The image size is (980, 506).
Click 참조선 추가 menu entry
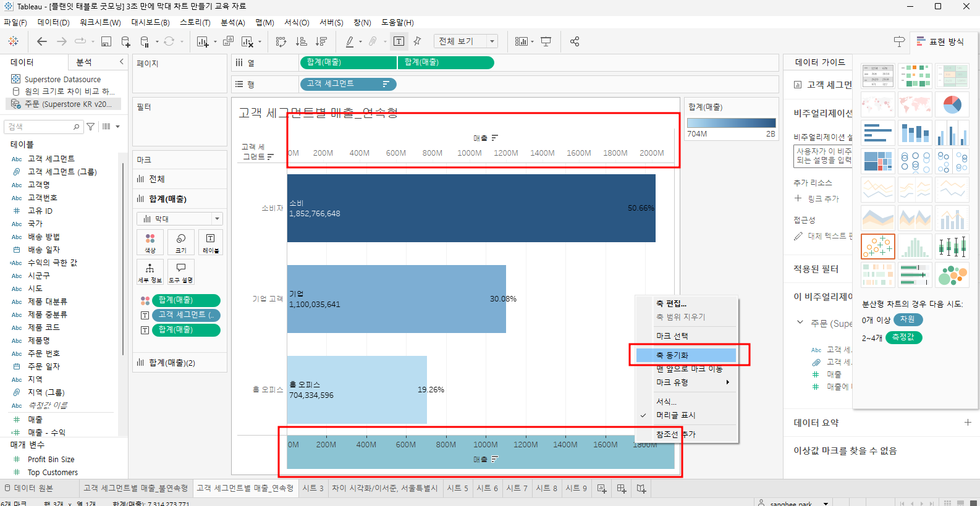687,434
